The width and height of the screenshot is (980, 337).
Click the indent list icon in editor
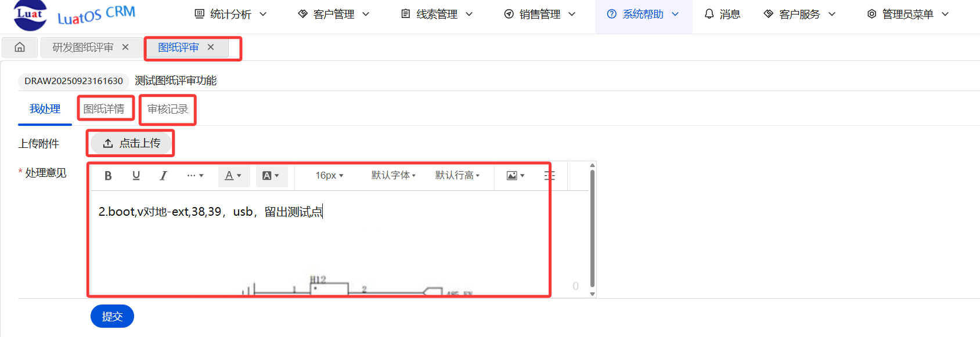550,176
